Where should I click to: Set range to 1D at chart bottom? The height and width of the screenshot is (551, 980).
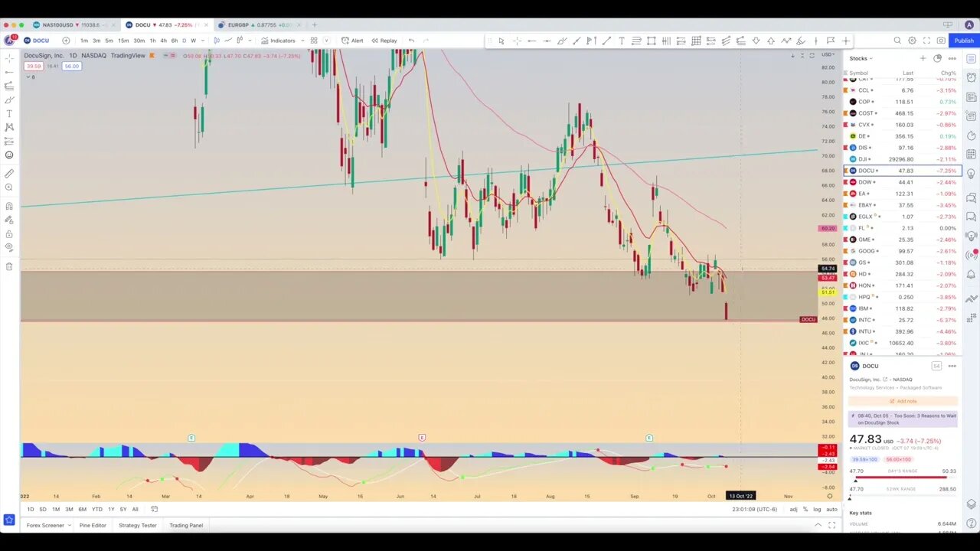coord(31,509)
